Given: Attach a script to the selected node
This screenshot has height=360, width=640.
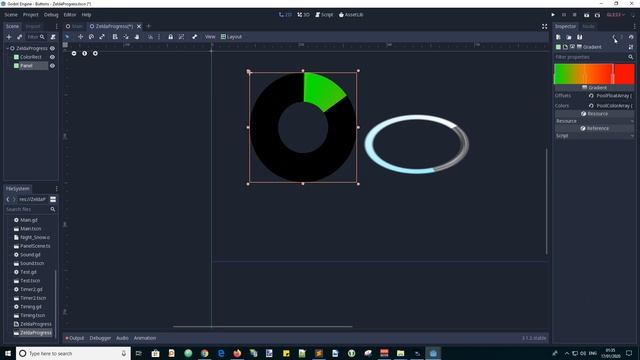Looking at the screenshot, I should [53, 37].
